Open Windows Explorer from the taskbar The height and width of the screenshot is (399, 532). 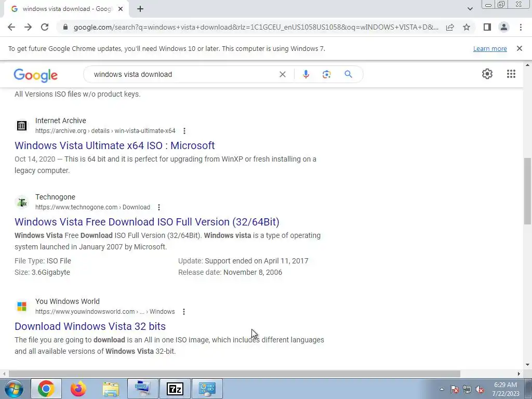[x=111, y=389]
